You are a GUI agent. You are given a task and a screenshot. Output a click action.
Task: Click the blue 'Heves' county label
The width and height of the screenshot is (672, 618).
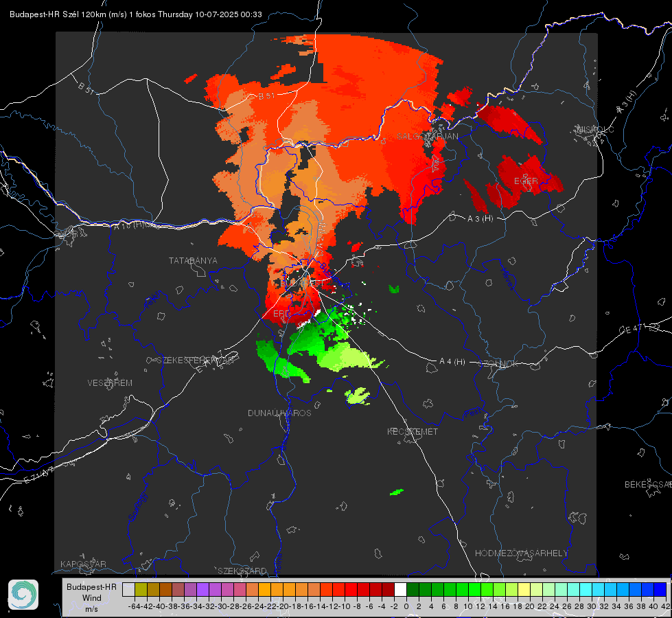[507, 279]
